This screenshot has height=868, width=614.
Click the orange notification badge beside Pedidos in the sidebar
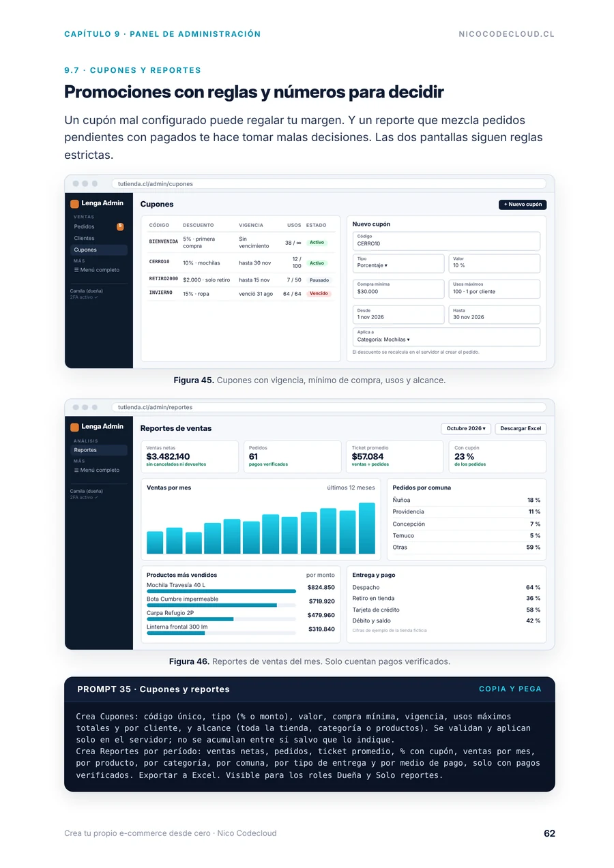point(120,226)
